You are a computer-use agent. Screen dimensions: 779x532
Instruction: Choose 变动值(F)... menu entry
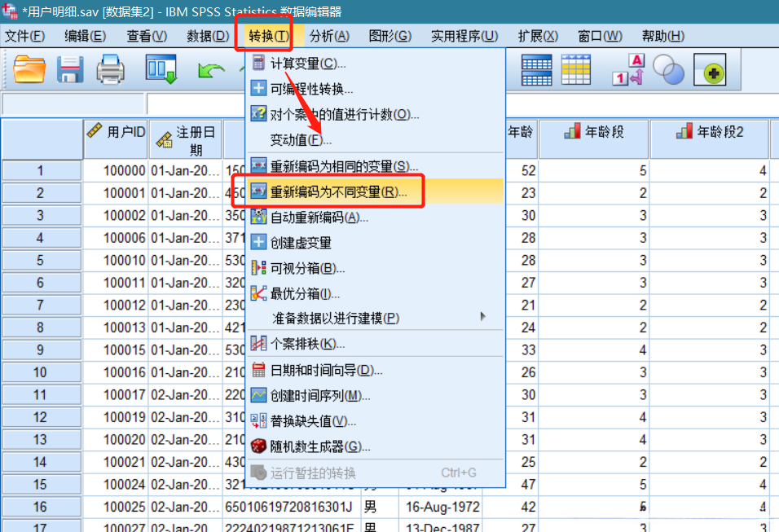[x=376, y=139]
